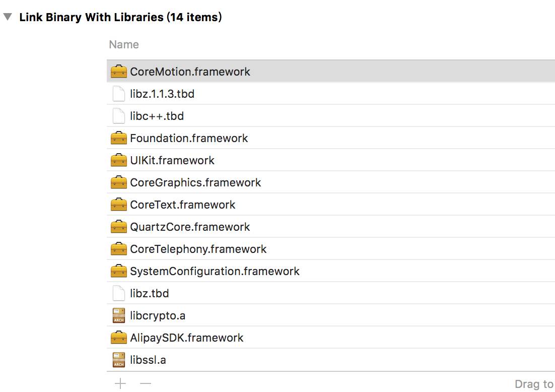Click the SystemConfiguration.framework toolbox icon
The width and height of the screenshot is (555, 392).
point(118,271)
